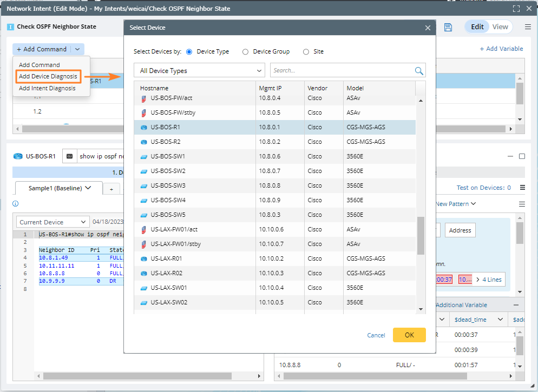Image resolution: width=538 pixels, height=392 pixels.
Task: Open the hamburger menu at top right
Action: pyautogui.click(x=528, y=27)
